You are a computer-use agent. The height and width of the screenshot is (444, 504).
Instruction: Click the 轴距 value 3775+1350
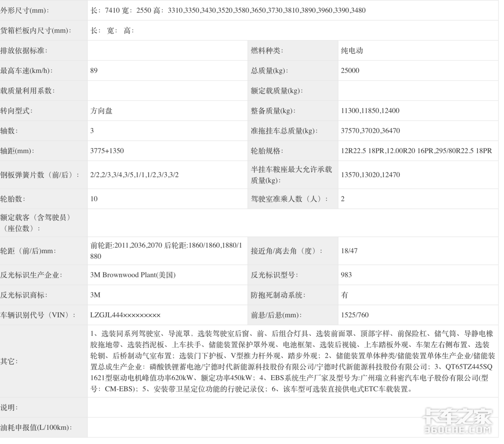tap(106, 150)
